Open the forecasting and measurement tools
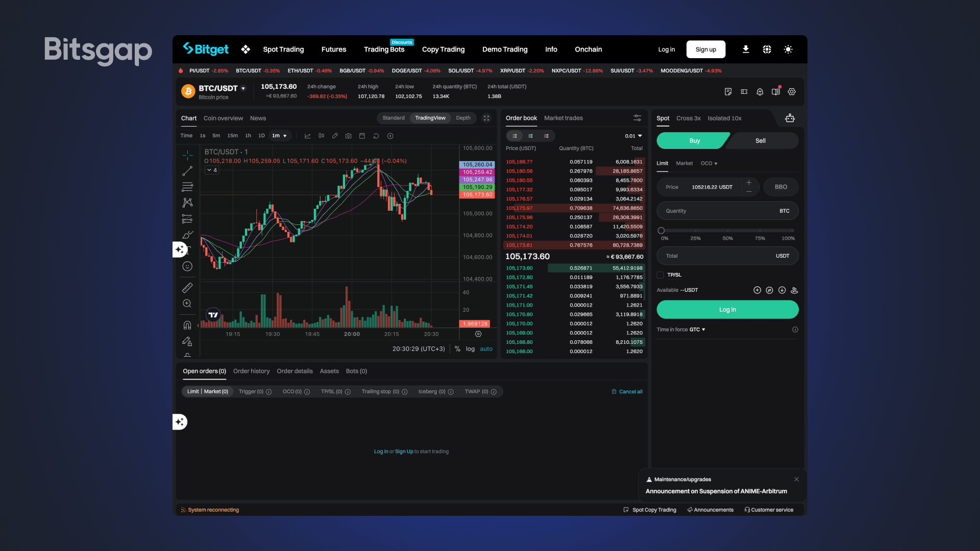980x551 pixels. (x=187, y=219)
